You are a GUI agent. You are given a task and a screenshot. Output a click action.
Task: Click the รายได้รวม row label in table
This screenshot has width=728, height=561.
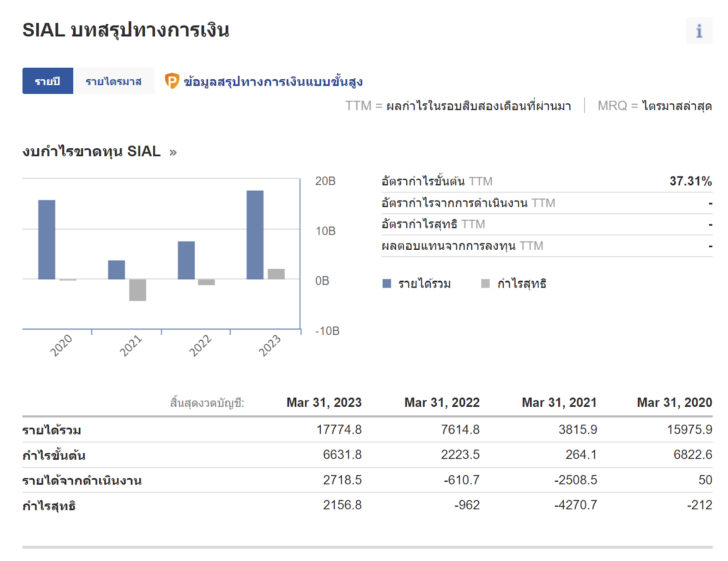click(x=52, y=430)
